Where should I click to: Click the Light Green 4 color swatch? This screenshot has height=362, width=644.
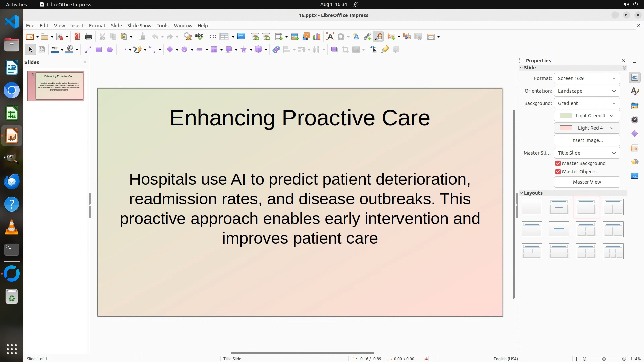[x=566, y=116]
